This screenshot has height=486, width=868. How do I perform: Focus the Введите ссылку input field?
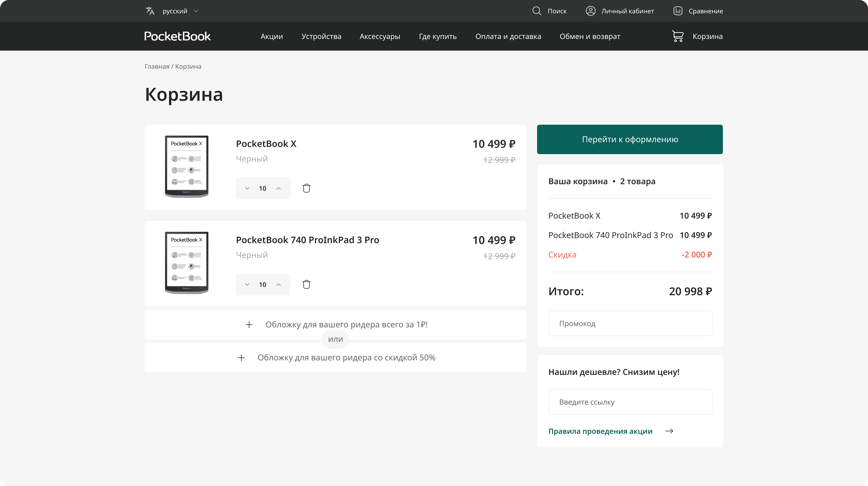pyautogui.click(x=630, y=402)
